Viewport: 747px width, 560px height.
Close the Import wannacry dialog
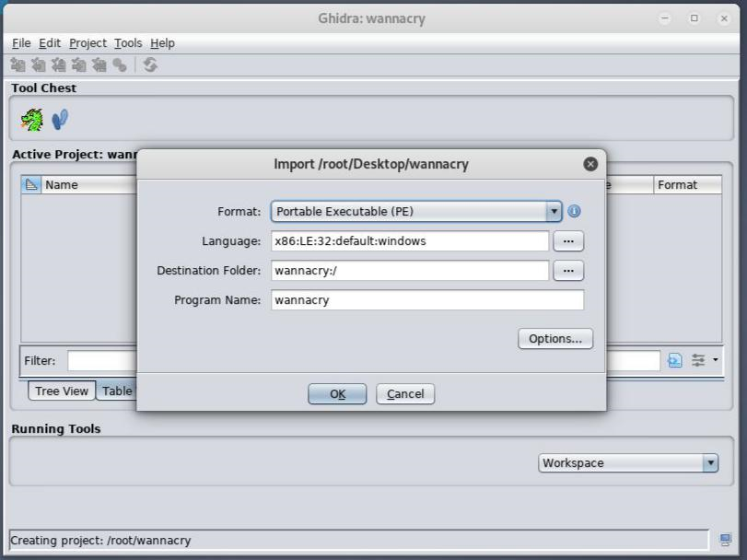590,164
